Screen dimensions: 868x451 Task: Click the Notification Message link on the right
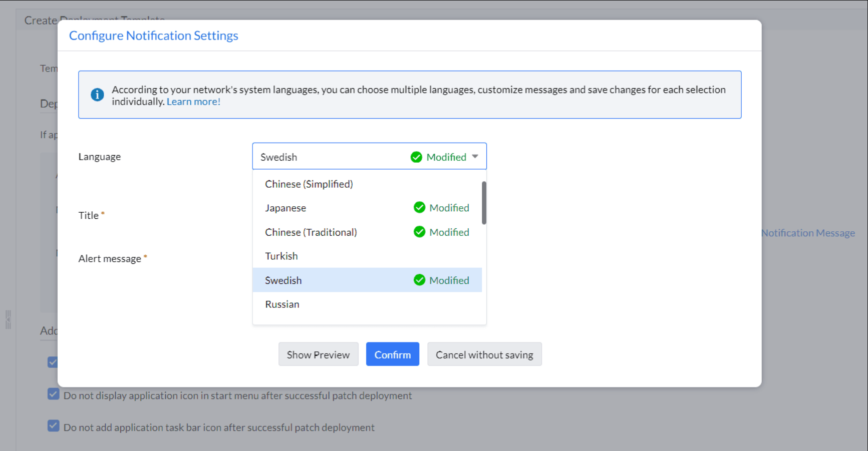[808, 232]
